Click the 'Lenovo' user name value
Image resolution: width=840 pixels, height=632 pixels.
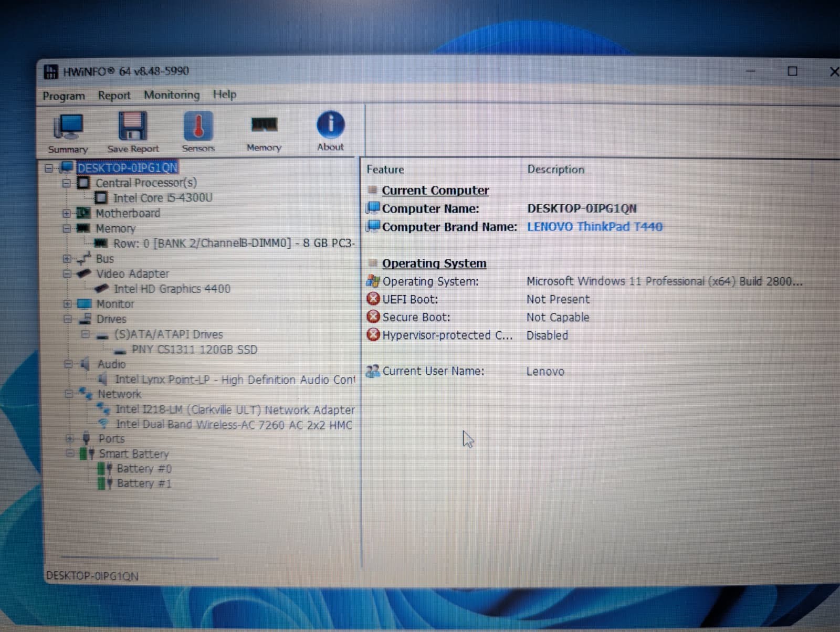545,372
